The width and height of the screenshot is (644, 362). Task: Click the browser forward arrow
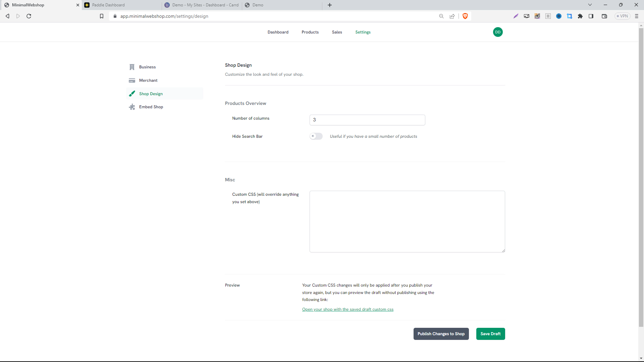click(18, 16)
